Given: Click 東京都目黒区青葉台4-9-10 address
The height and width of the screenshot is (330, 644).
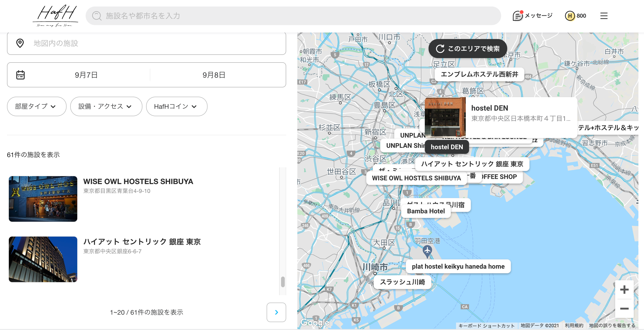Looking at the screenshot, I should point(117,191).
